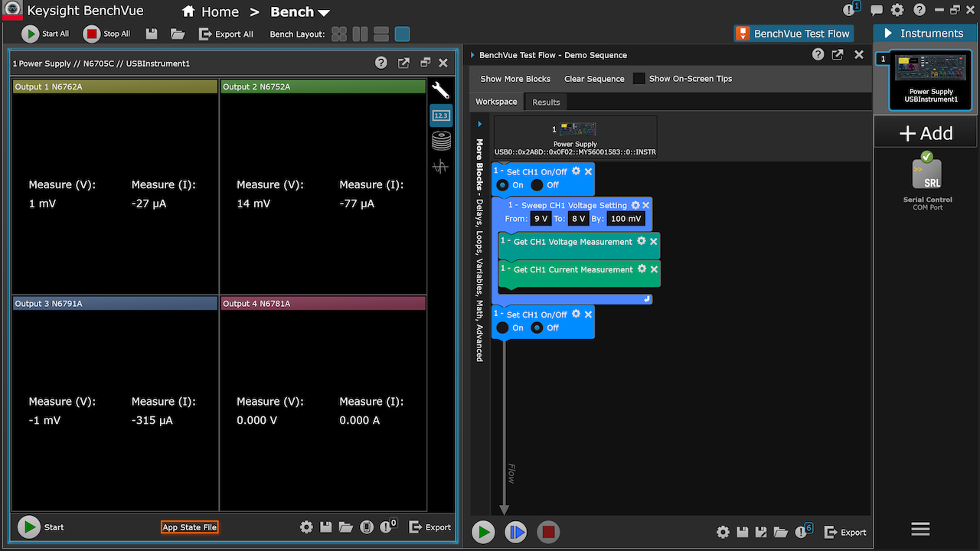This screenshot has width=980, height=551.
Task: Select the Workspace tab
Action: 495,101
